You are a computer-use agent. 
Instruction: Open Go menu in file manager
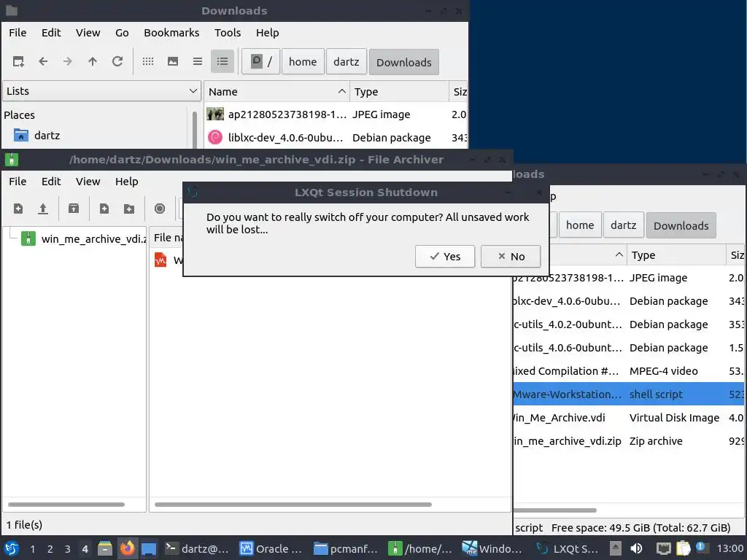(x=122, y=33)
